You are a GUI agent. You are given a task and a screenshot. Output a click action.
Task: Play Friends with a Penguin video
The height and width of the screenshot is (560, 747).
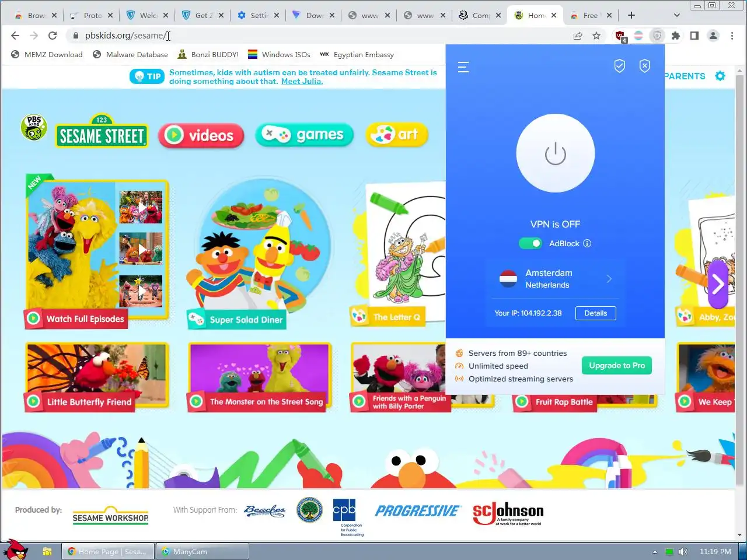(x=398, y=377)
